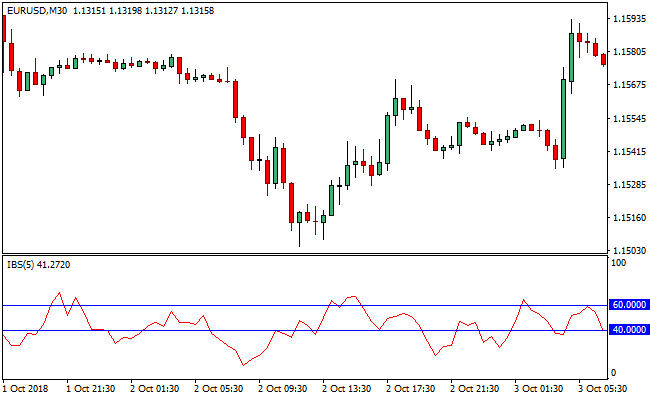The image size is (650, 400).
Task: Click the 2 Oct 17:30 time label
Action: [410, 389]
